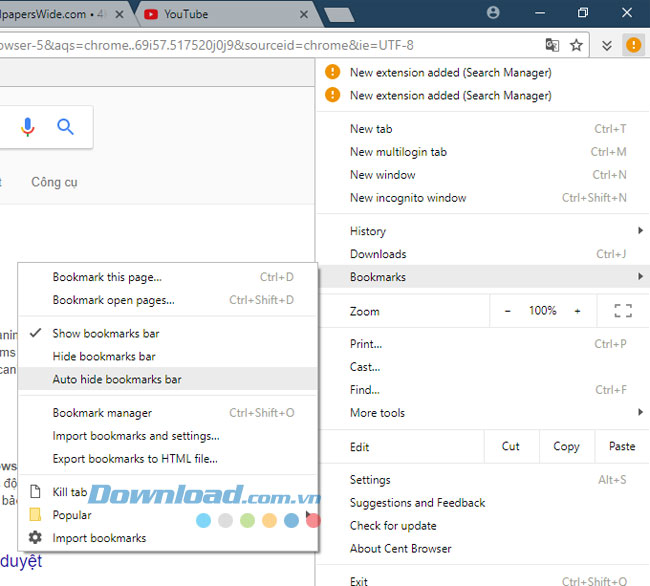Screen dimensions: 650x586
Task: Expand the Bookmarks submenu
Action: point(483,277)
